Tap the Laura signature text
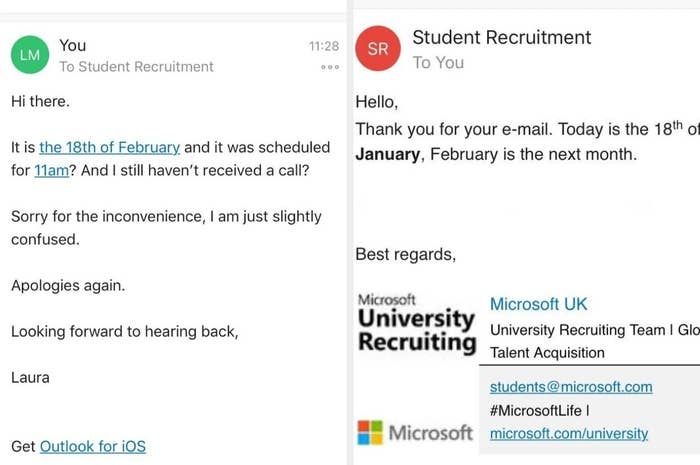Image resolution: width=700 pixels, height=465 pixels. coord(30,378)
